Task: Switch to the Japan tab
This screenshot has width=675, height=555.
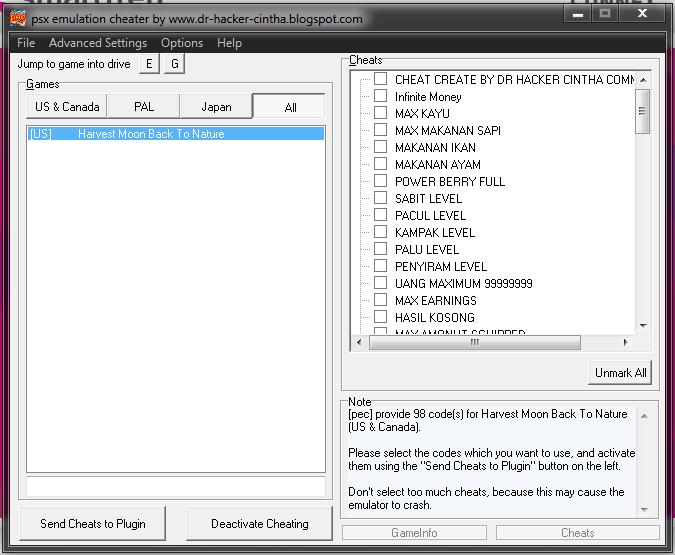Action: 216,106
